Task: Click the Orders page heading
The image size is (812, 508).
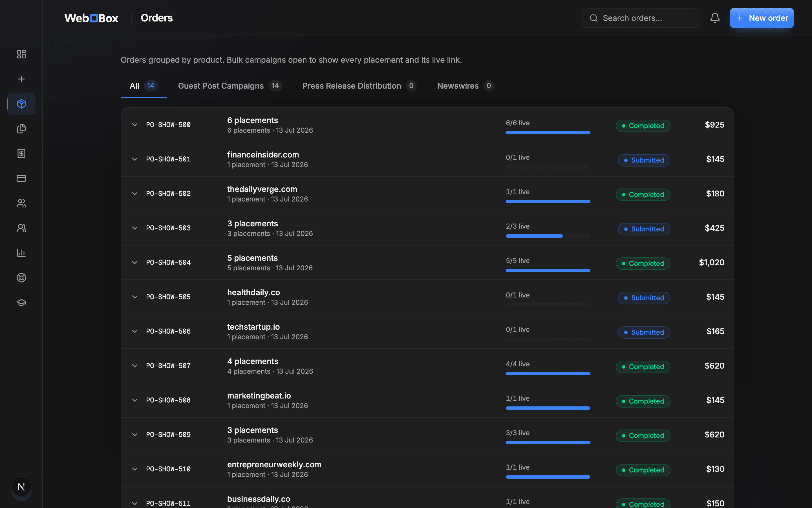Action: click(157, 18)
